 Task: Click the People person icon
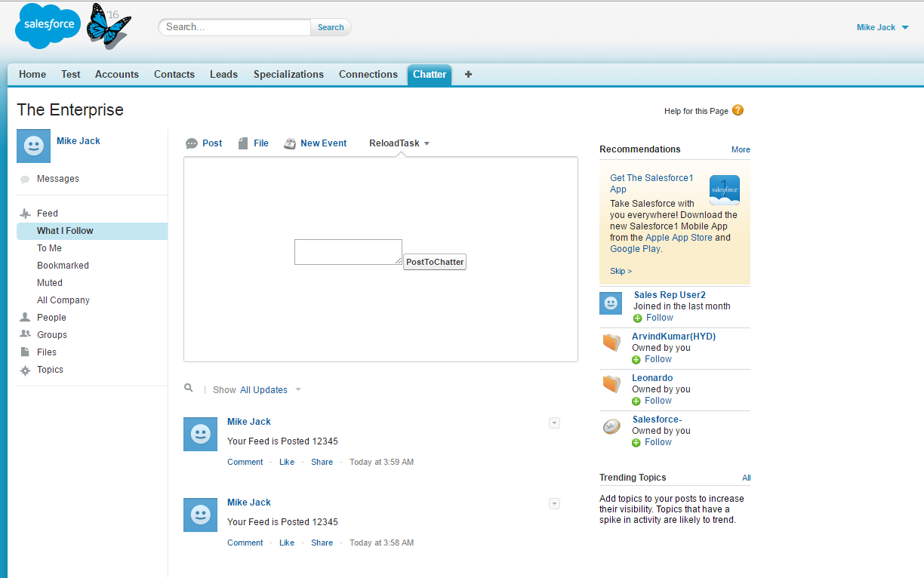click(x=25, y=318)
